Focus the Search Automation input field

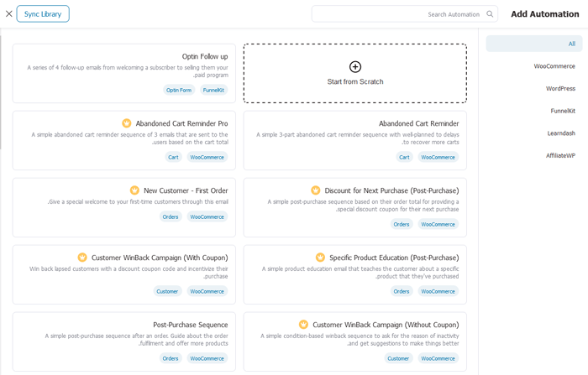395,14
